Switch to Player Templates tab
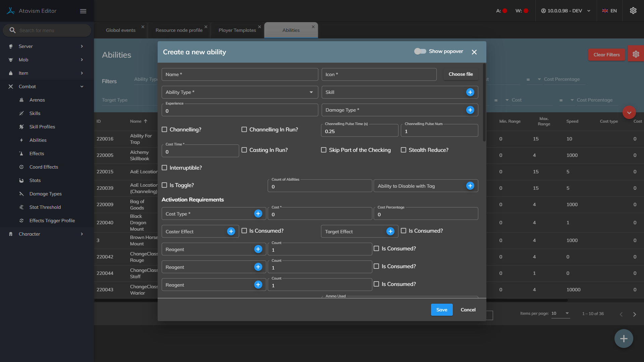 pos(237,30)
